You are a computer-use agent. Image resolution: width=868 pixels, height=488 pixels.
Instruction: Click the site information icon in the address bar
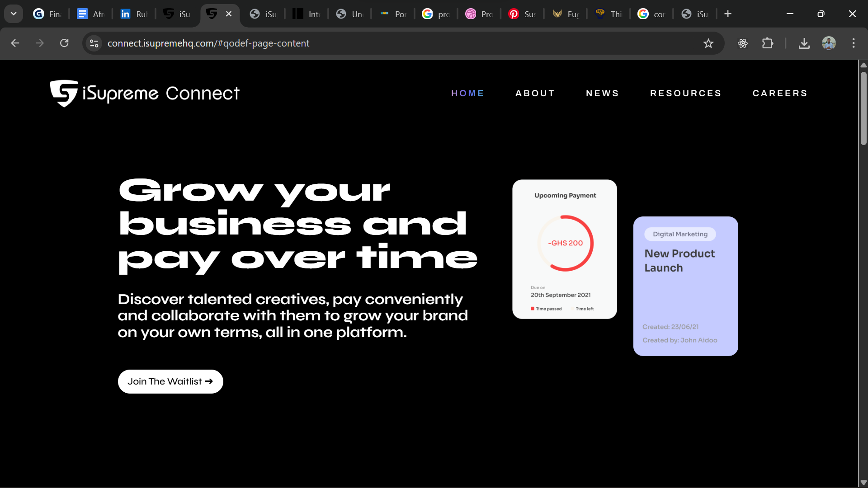[x=94, y=43]
